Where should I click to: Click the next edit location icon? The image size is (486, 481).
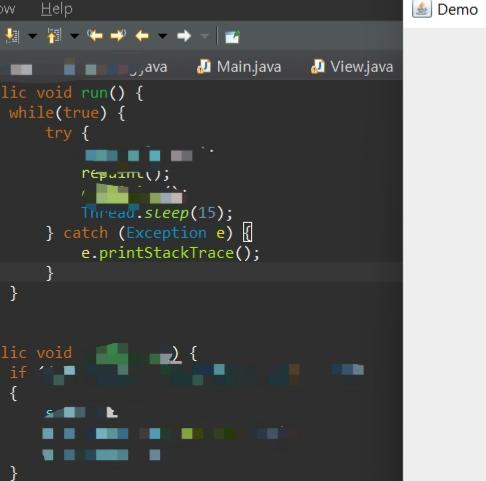(118, 36)
